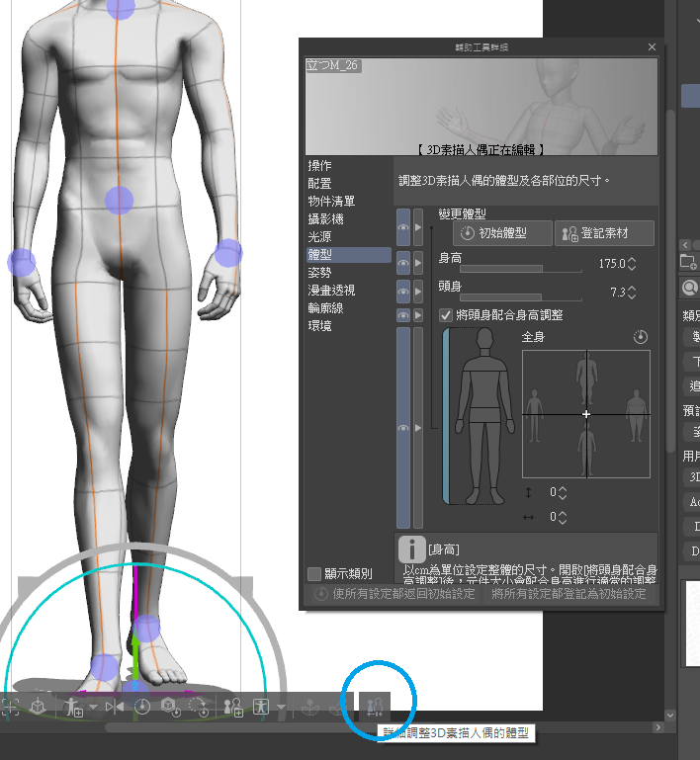This screenshot has width=700, height=760.
Task: Reset pose using initial pose icon
Action: click(x=142, y=707)
